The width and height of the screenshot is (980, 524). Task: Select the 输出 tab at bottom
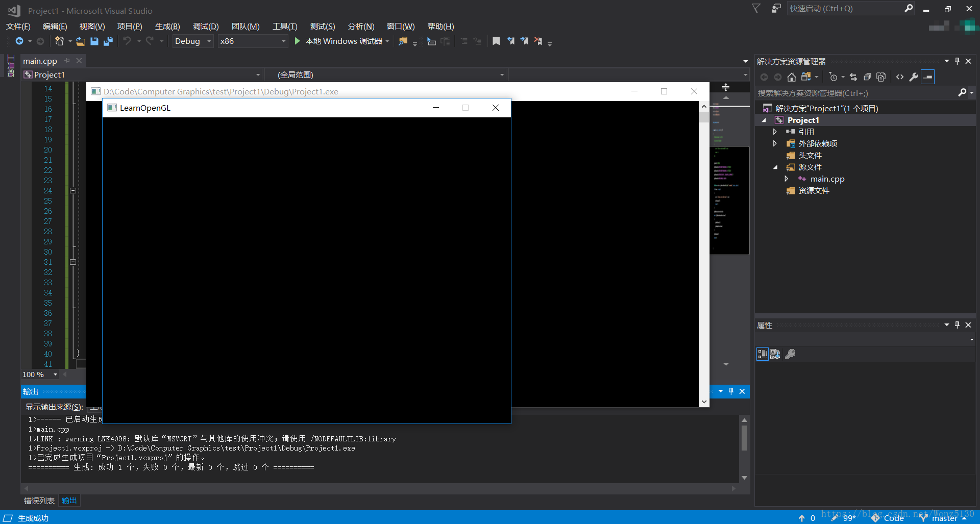click(x=69, y=501)
